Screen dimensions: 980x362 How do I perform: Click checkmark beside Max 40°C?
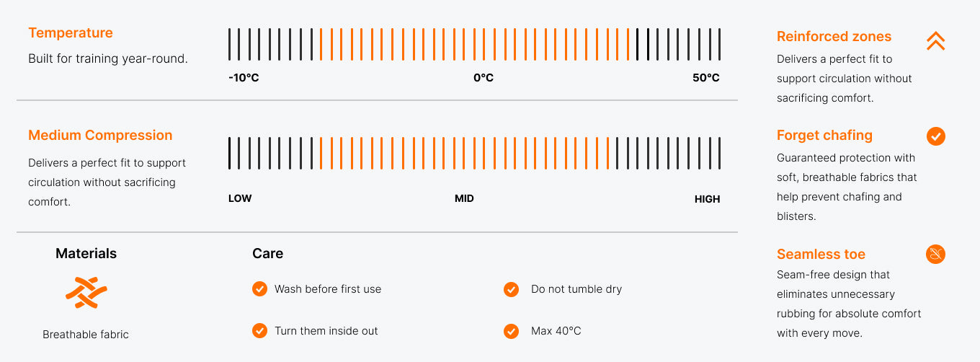511,331
